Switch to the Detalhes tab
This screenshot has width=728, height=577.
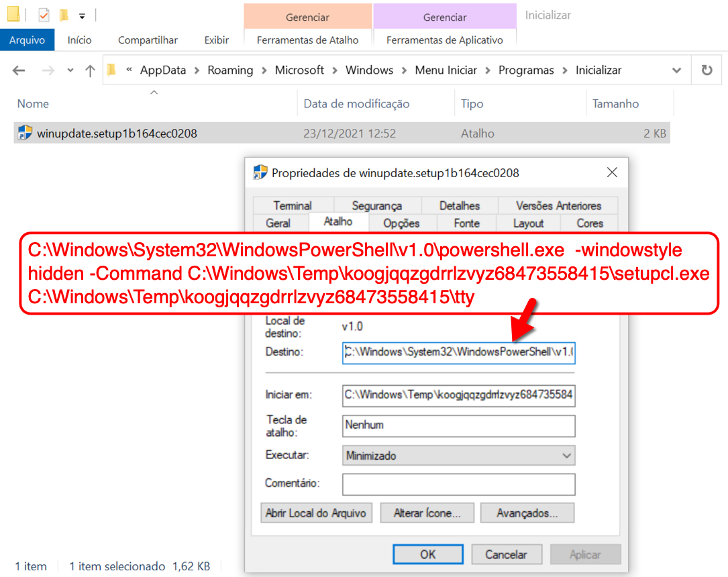(x=460, y=206)
